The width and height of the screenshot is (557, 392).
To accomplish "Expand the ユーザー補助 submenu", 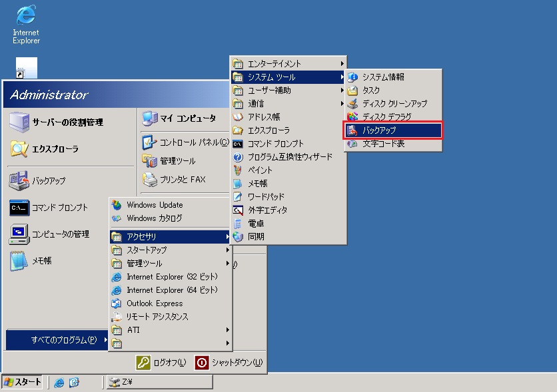I will click(x=269, y=91).
